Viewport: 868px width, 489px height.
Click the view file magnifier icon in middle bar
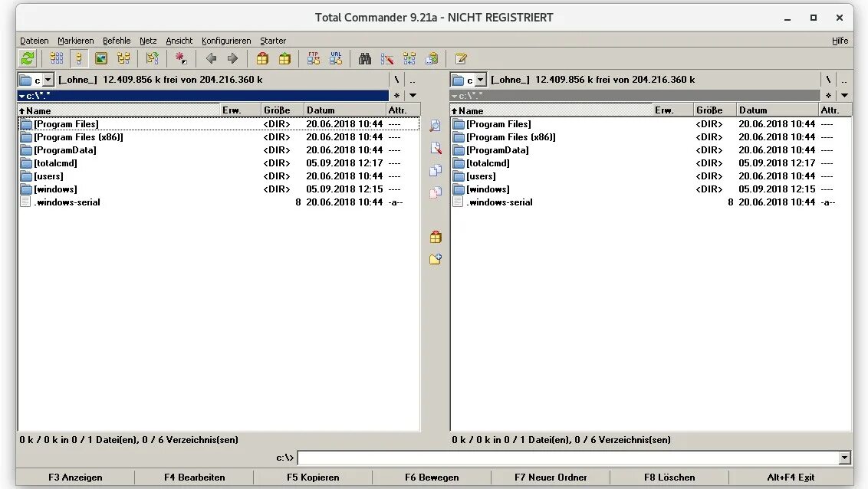pyautogui.click(x=436, y=126)
